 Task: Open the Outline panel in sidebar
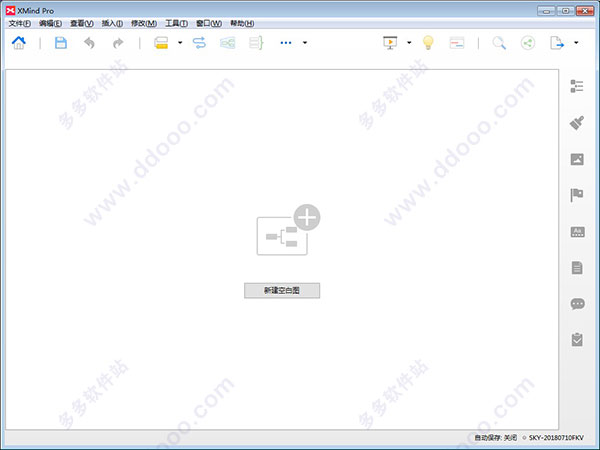(577, 86)
